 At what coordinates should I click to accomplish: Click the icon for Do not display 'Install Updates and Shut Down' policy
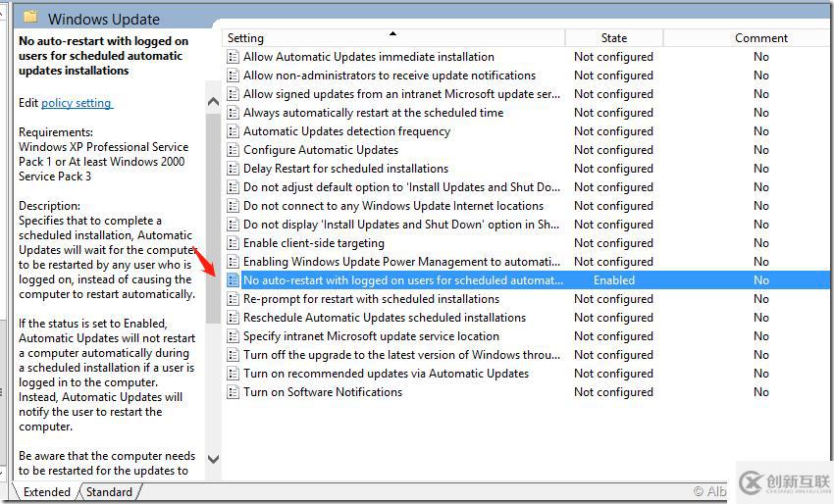233,225
